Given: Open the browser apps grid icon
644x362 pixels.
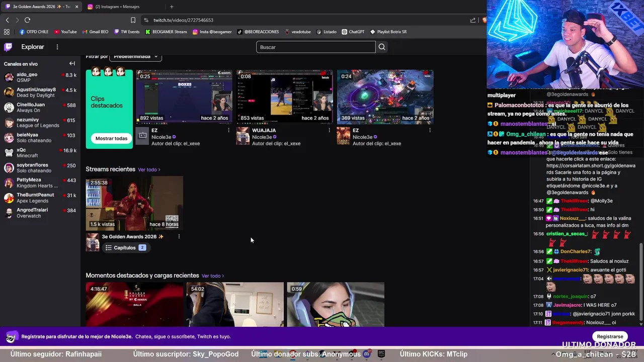Looking at the screenshot, I should (7, 32).
